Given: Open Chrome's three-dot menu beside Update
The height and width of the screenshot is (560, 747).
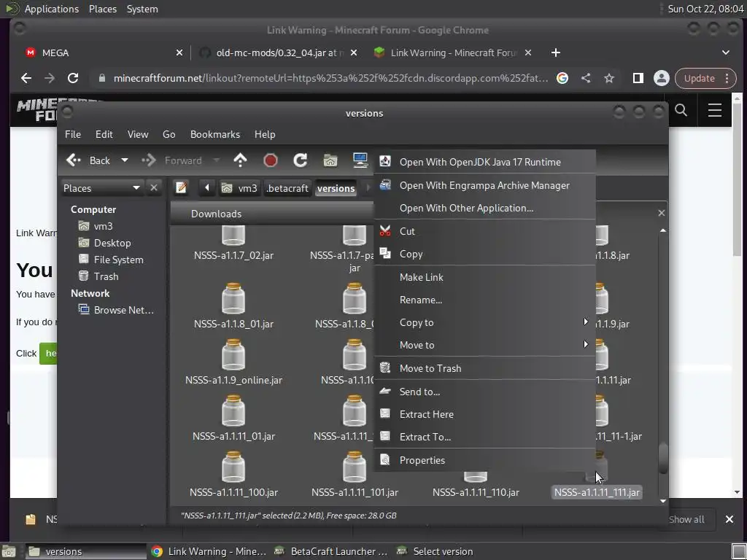Looking at the screenshot, I should pos(727,78).
